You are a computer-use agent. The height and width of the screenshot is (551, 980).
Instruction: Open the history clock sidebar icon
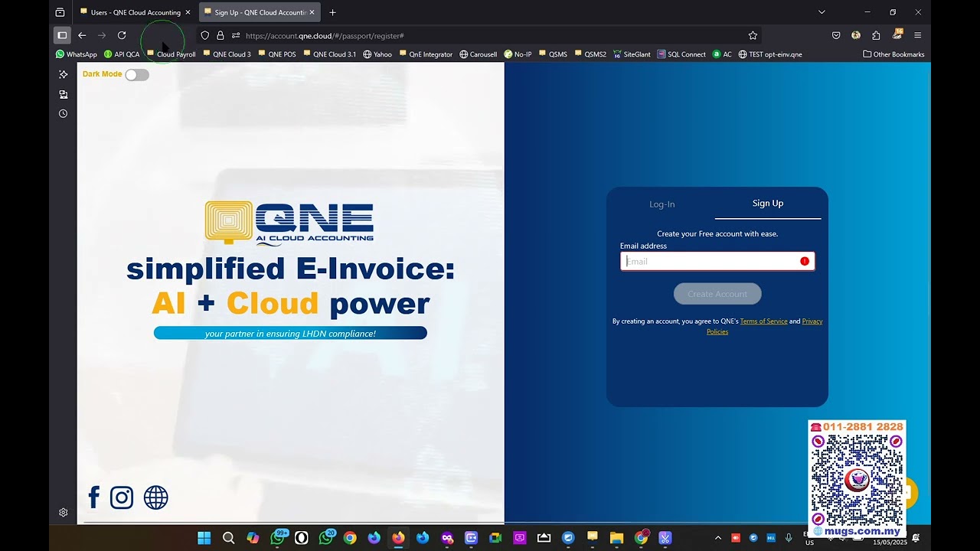coord(64,113)
